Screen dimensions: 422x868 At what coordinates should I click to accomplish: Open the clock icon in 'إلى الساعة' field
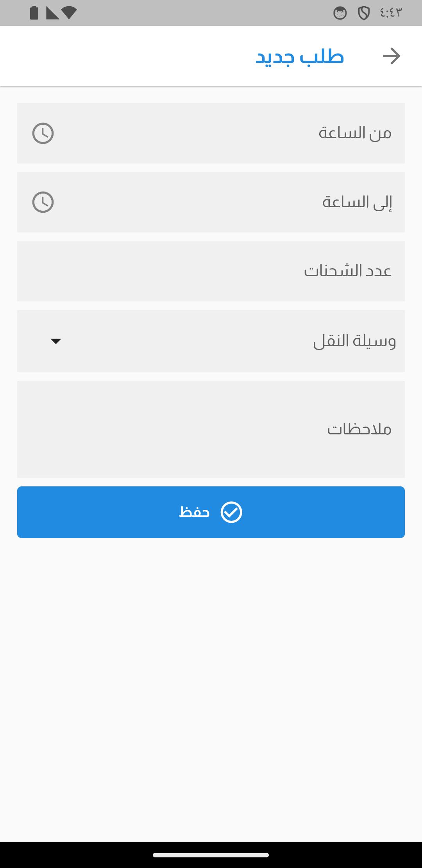43,202
